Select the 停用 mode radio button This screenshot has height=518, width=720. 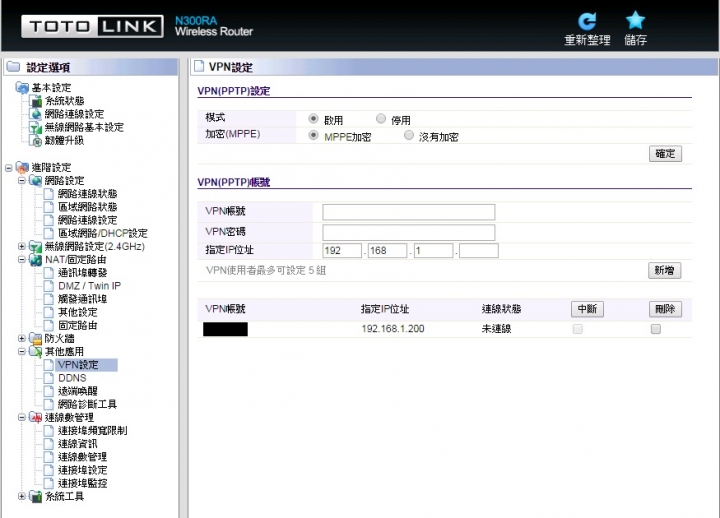tap(381, 119)
